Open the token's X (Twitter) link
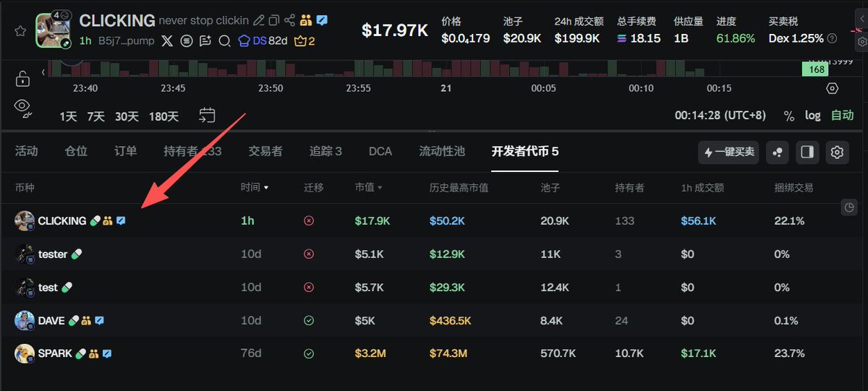The height and width of the screenshot is (391, 868). tap(168, 41)
